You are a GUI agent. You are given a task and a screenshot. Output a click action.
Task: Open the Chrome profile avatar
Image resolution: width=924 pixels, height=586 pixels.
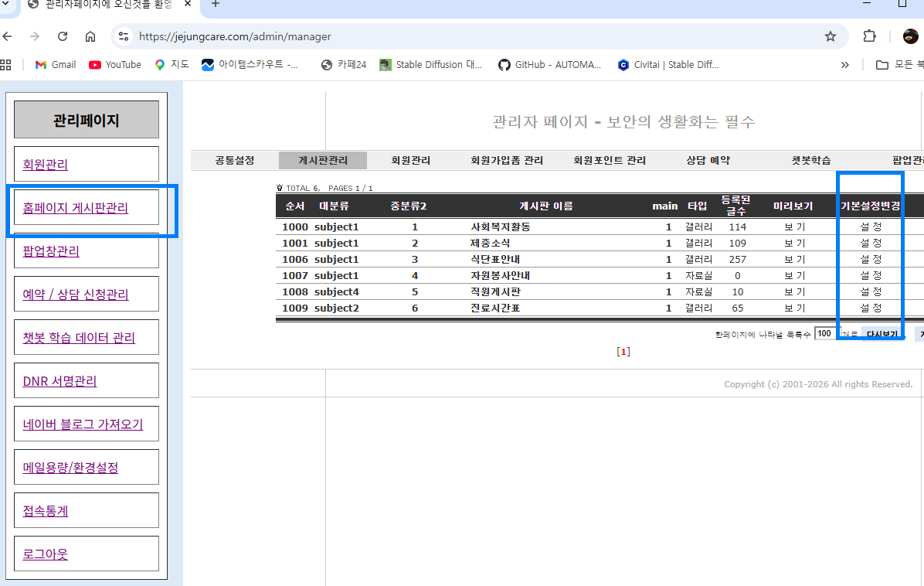click(x=910, y=36)
